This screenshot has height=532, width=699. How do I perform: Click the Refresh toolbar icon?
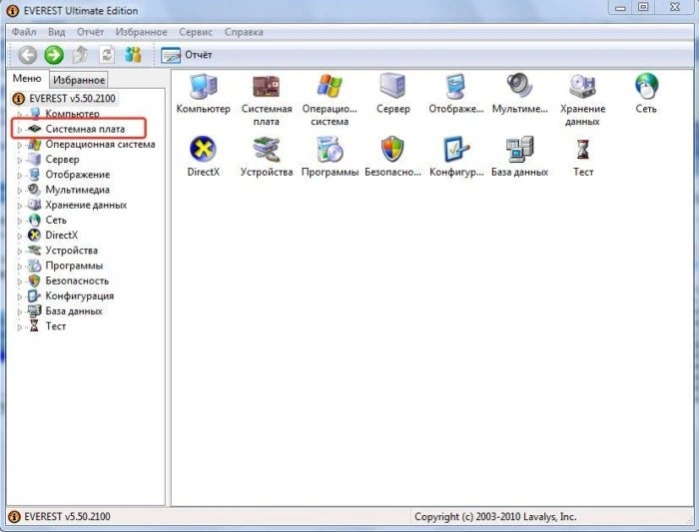(x=107, y=55)
